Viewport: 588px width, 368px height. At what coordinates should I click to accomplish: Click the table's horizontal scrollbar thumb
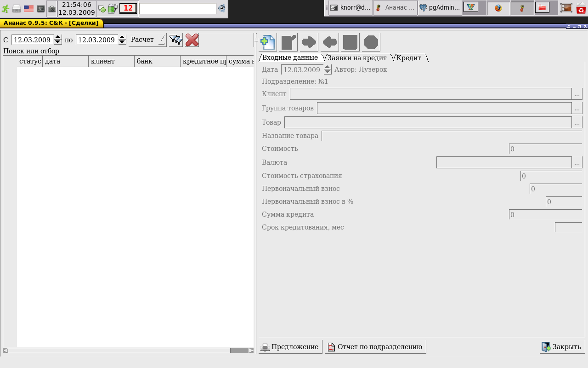click(x=119, y=351)
